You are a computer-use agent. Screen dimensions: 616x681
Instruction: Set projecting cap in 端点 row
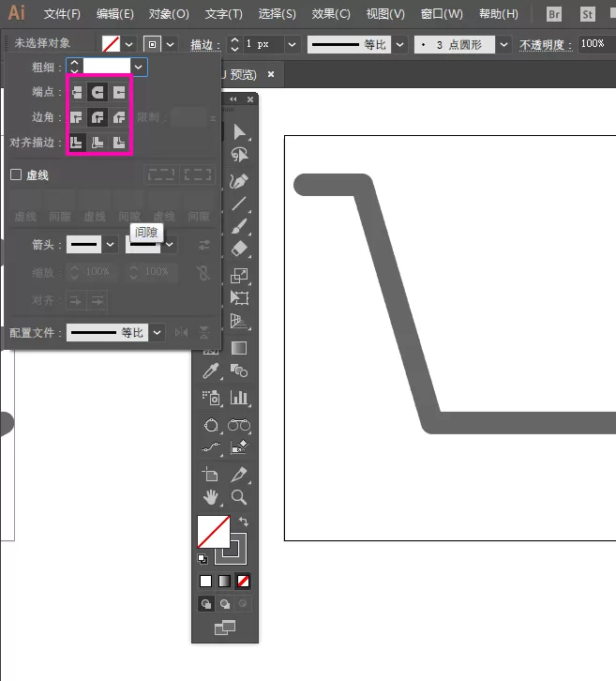coord(118,92)
